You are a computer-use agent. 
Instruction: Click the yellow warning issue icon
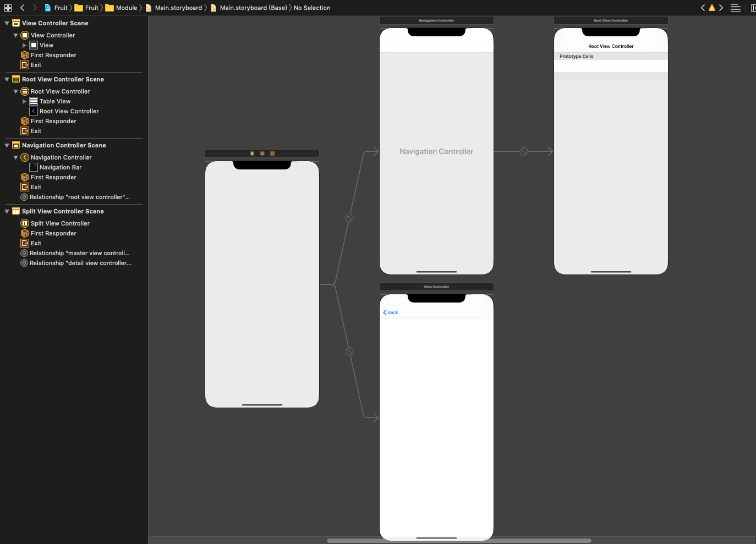click(x=712, y=8)
